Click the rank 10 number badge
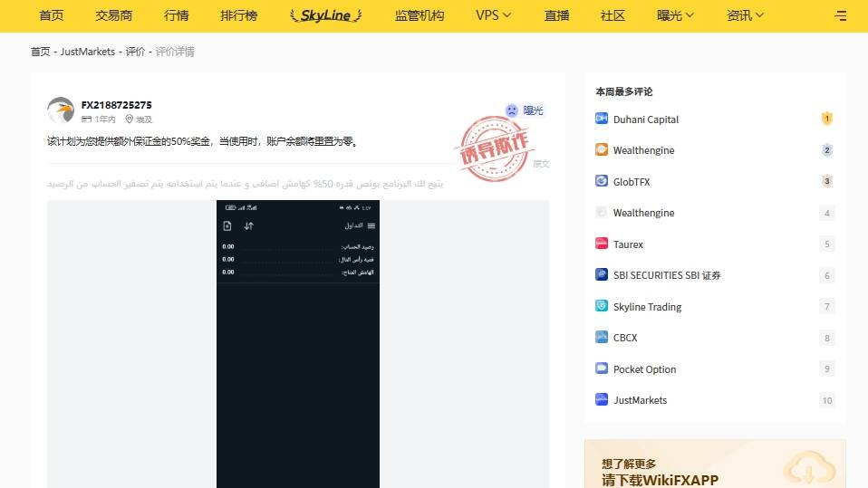 826,400
